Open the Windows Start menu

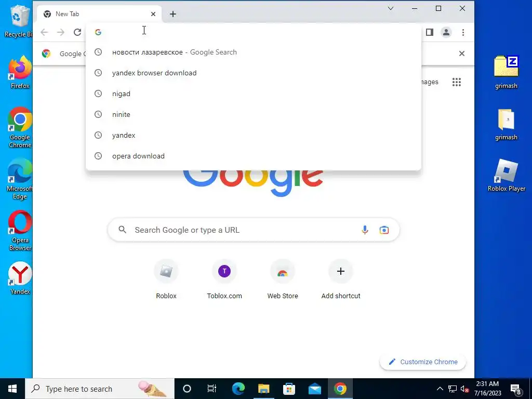[x=12, y=389]
